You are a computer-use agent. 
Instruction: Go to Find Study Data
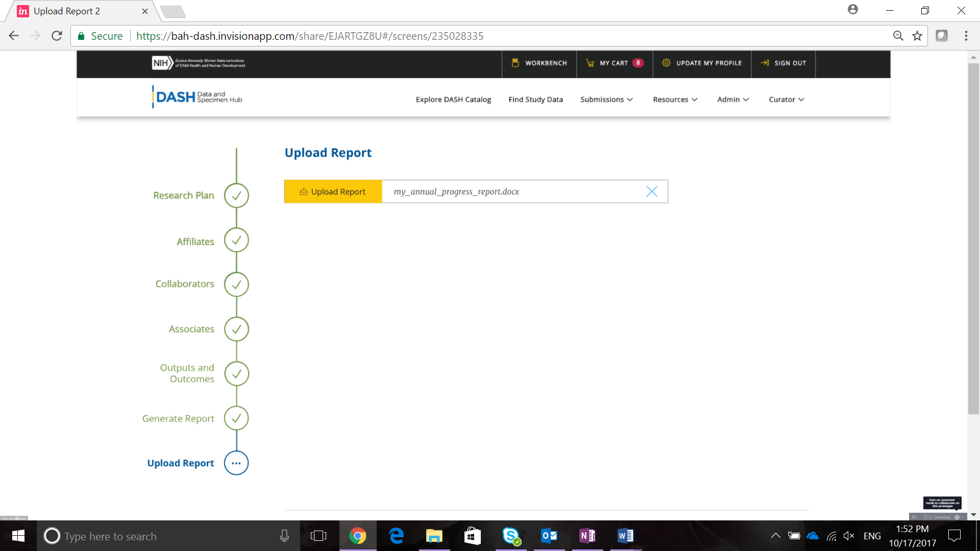(535, 99)
